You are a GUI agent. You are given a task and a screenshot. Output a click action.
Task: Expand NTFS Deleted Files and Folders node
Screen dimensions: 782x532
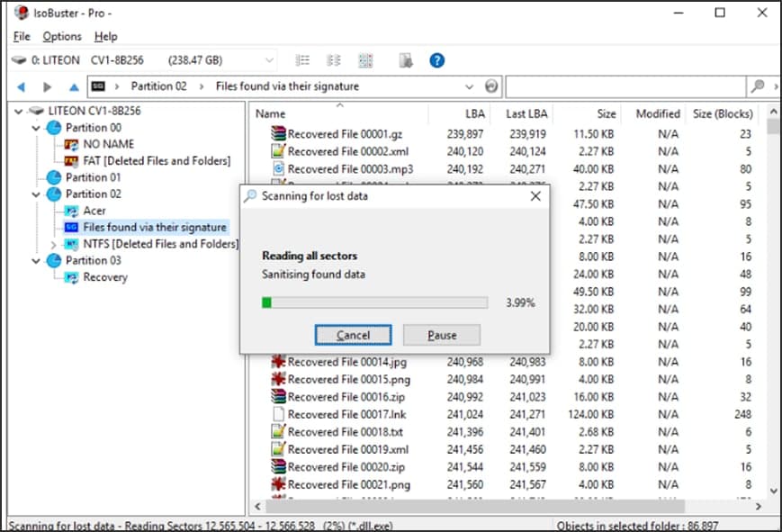(53, 244)
